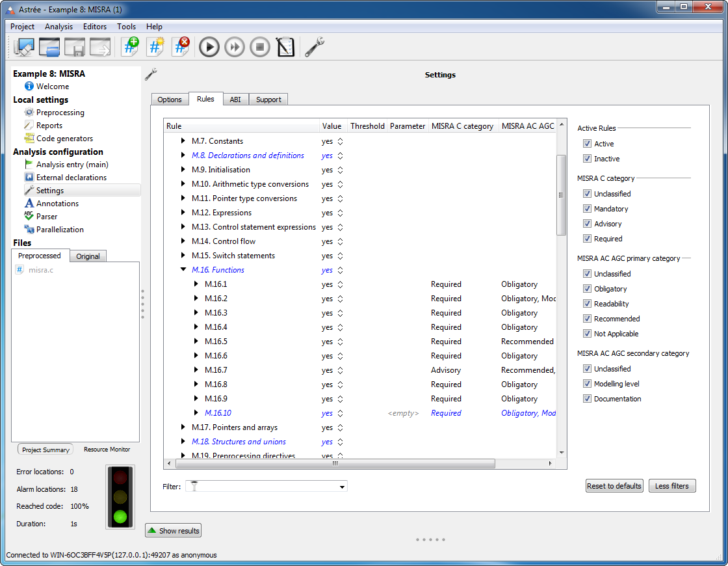This screenshot has width=728, height=566.
Task: Open Welcome page in sidebar
Action: pyautogui.click(x=53, y=87)
